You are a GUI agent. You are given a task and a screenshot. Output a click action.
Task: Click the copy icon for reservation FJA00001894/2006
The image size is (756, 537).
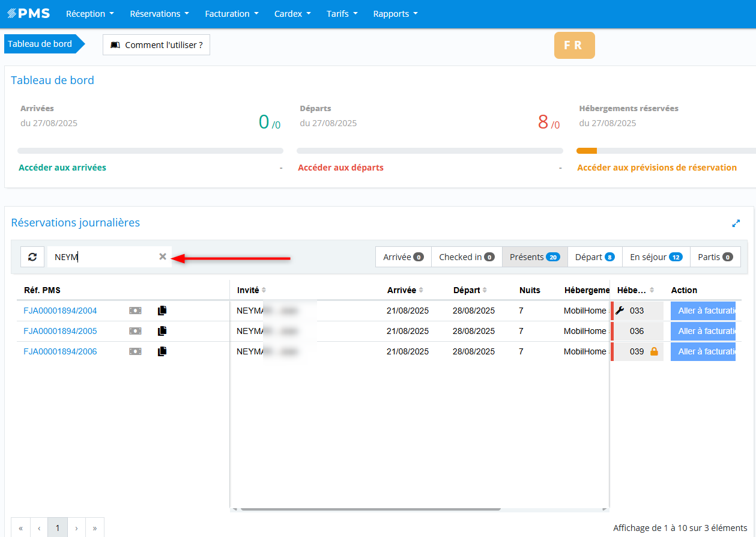(x=162, y=351)
